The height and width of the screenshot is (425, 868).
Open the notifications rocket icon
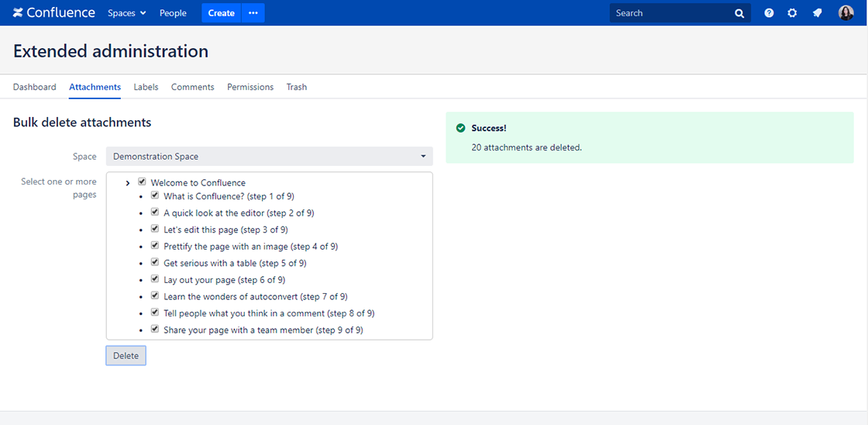[x=817, y=13]
